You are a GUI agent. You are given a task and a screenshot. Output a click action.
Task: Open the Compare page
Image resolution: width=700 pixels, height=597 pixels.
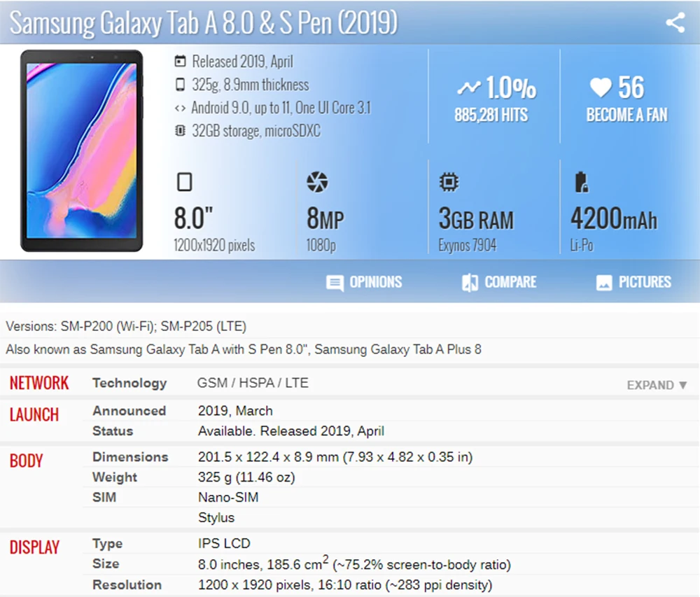499,283
